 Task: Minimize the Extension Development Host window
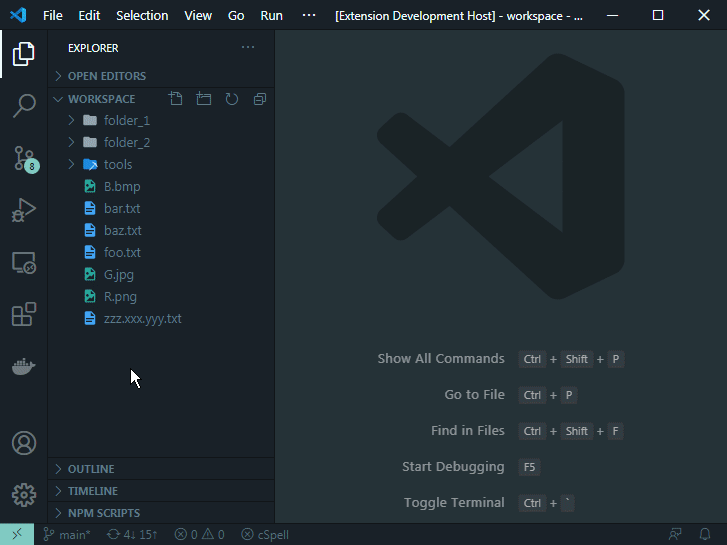tap(612, 15)
